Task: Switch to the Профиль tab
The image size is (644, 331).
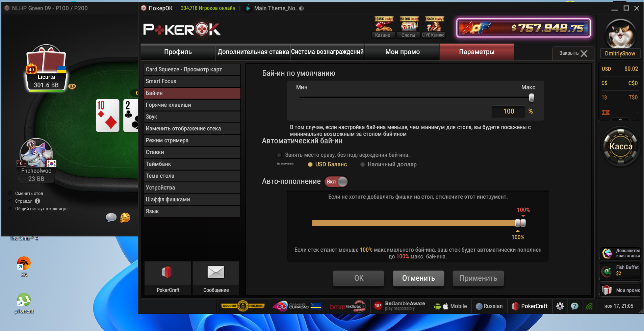Action: [178, 52]
